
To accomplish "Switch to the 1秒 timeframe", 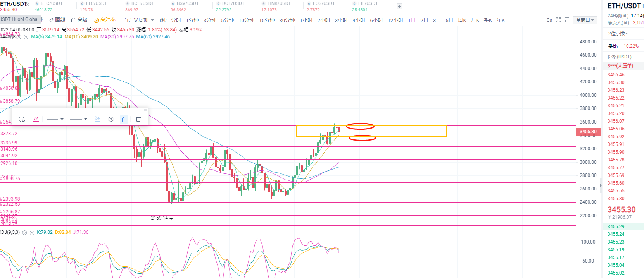I will 162,20.
